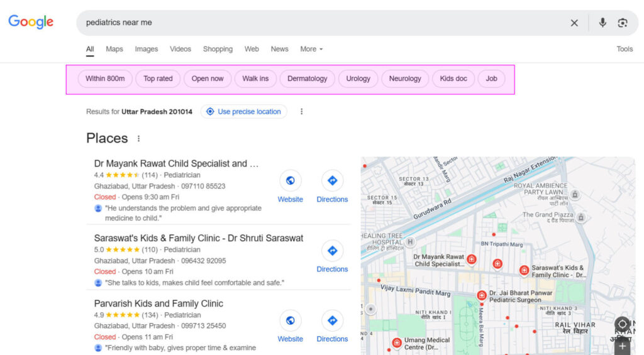Click Parvarish phone number 099713 25450

coord(204,326)
